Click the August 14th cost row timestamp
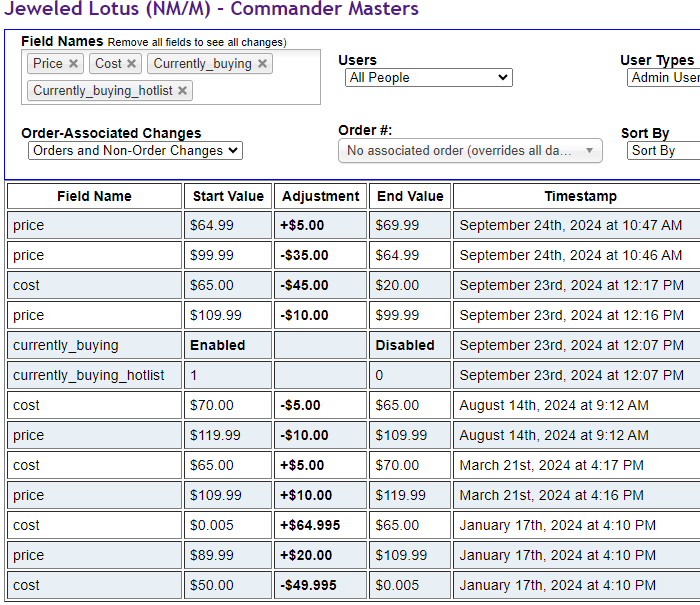The width and height of the screenshot is (700, 605). (577, 405)
